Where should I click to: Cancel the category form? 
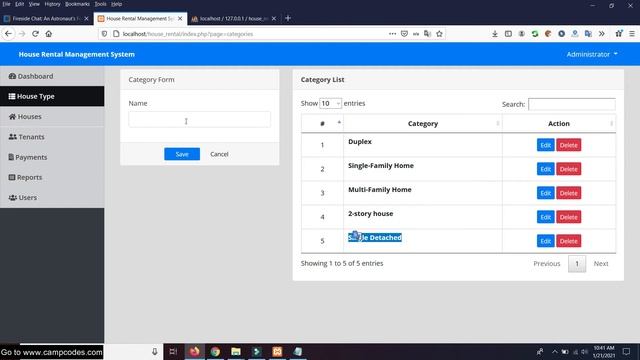tap(219, 154)
